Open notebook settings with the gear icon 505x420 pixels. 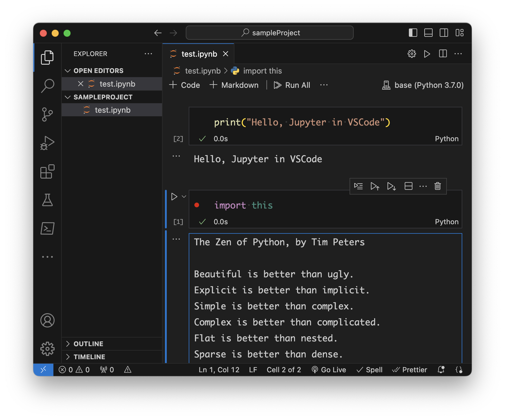pyautogui.click(x=411, y=54)
